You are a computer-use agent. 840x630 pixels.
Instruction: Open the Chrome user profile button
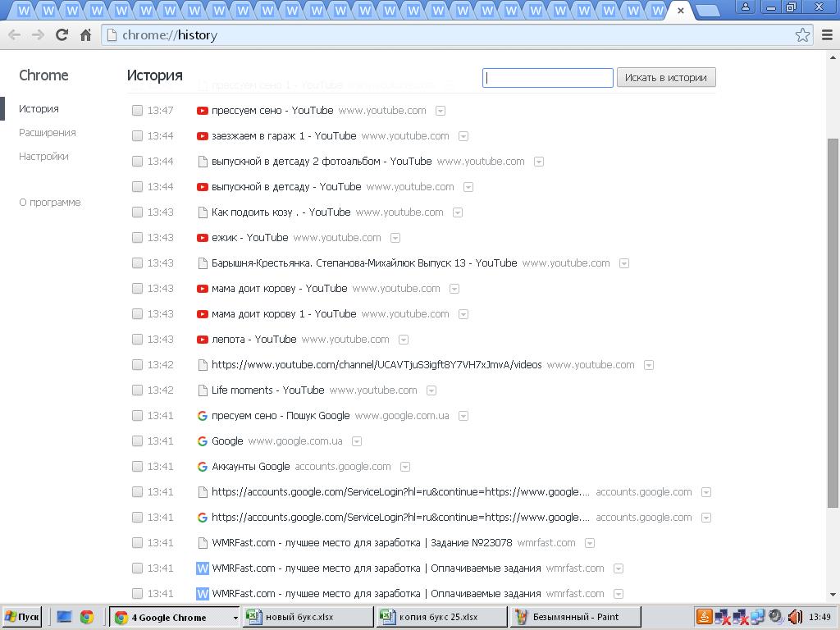(x=745, y=7)
